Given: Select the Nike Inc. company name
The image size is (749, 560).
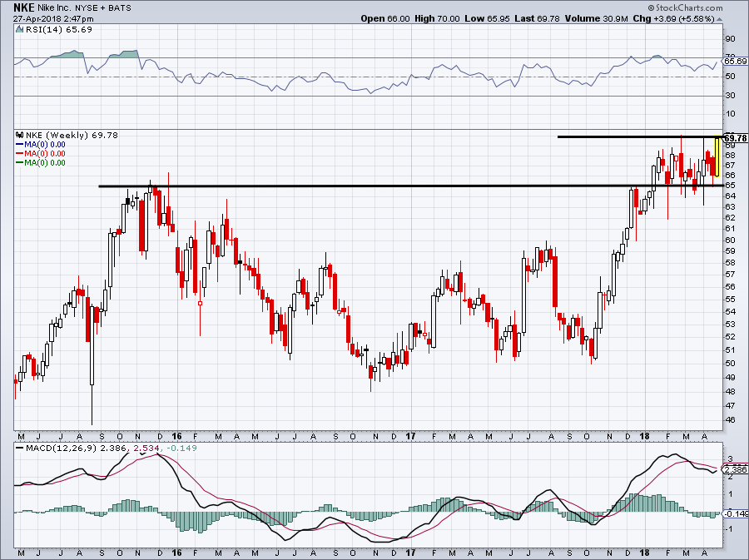Looking at the screenshot, I should click(x=54, y=8).
